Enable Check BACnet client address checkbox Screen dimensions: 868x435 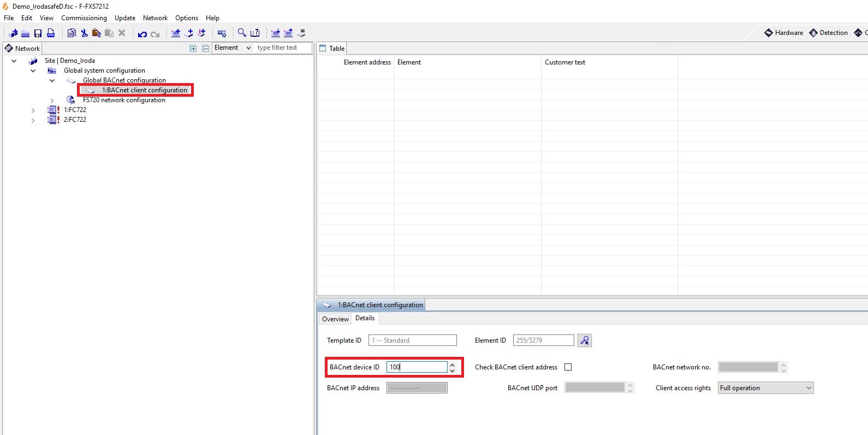tap(568, 367)
